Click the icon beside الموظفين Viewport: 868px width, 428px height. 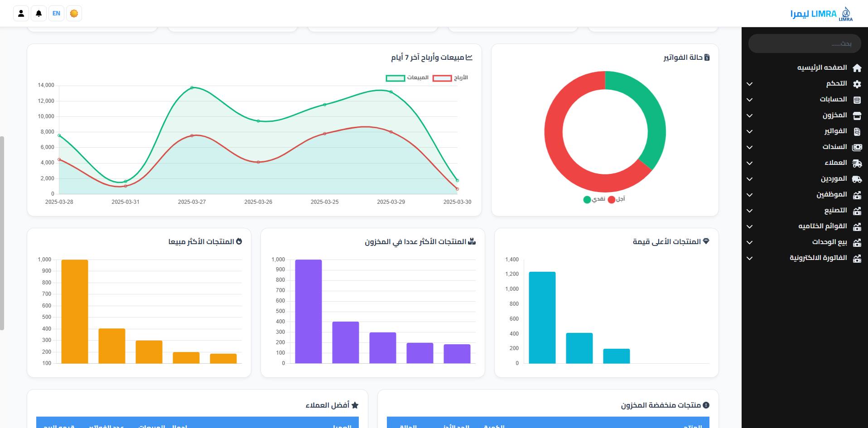(x=857, y=195)
